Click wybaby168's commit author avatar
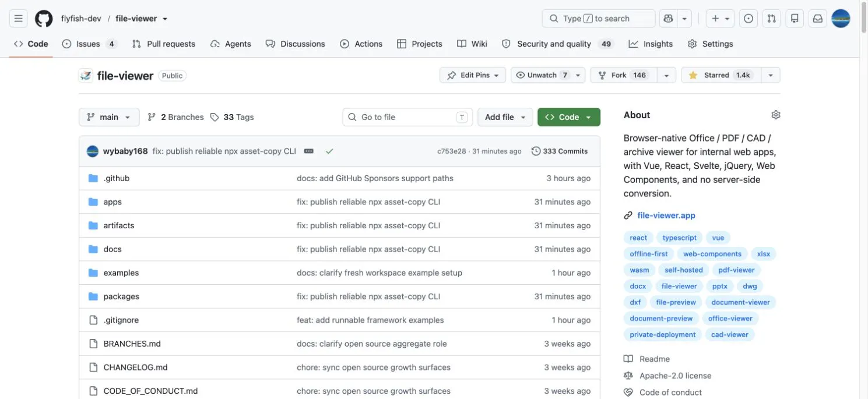Image resolution: width=868 pixels, height=399 pixels. [93, 151]
